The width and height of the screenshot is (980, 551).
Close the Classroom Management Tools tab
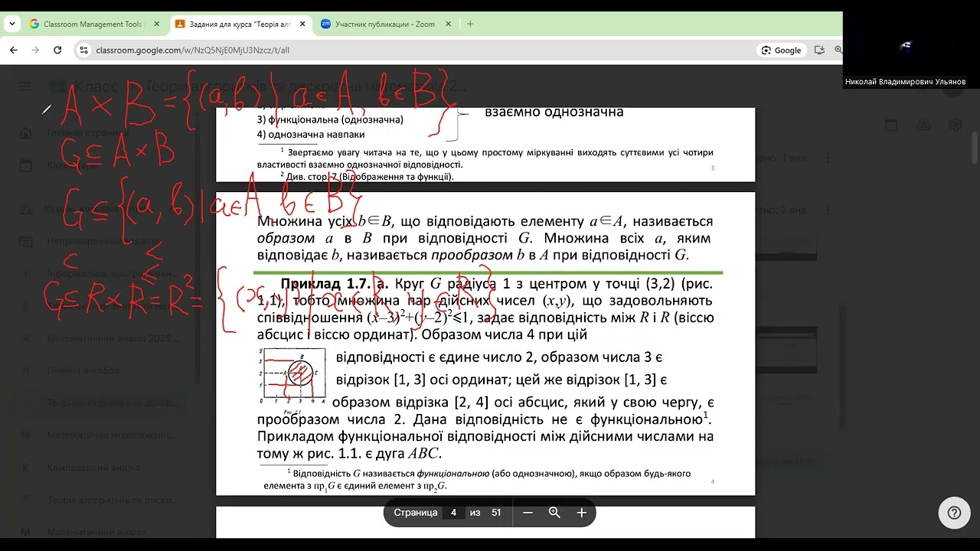pos(157,24)
